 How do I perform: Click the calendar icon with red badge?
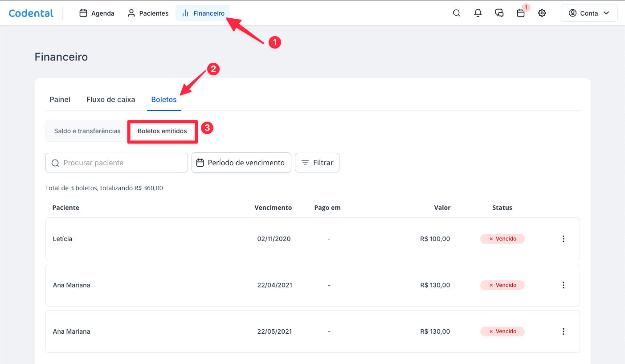coord(521,13)
